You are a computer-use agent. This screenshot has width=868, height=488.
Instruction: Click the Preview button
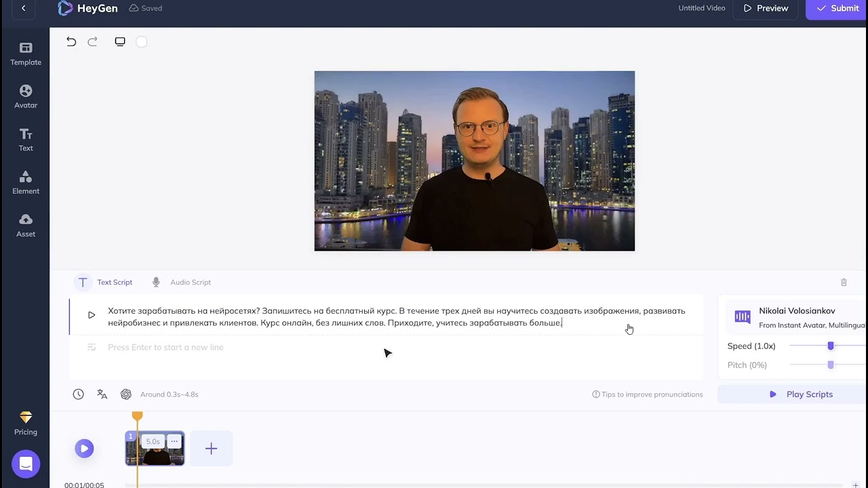pos(766,8)
